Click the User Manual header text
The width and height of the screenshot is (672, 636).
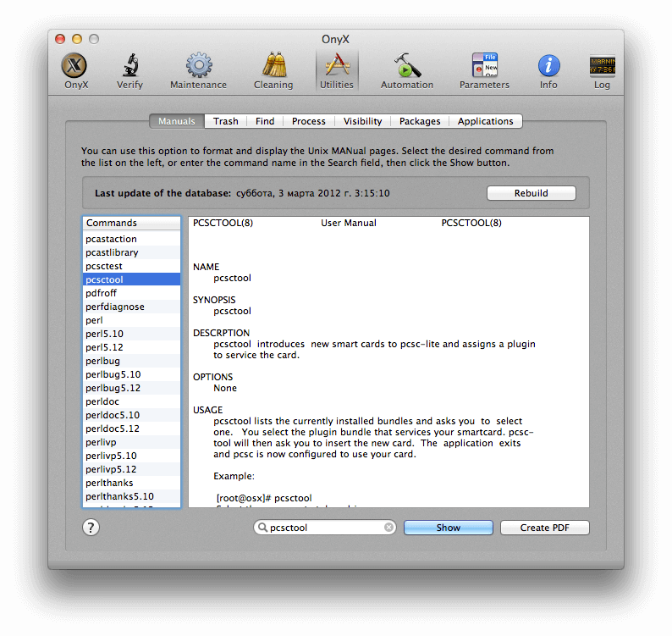tap(349, 223)
